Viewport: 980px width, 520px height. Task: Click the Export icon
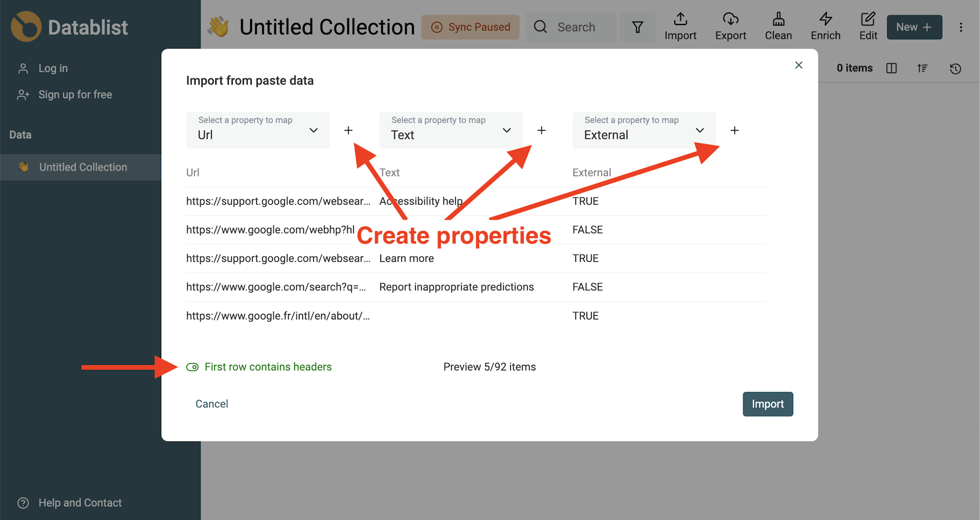(x=730, y=27)
